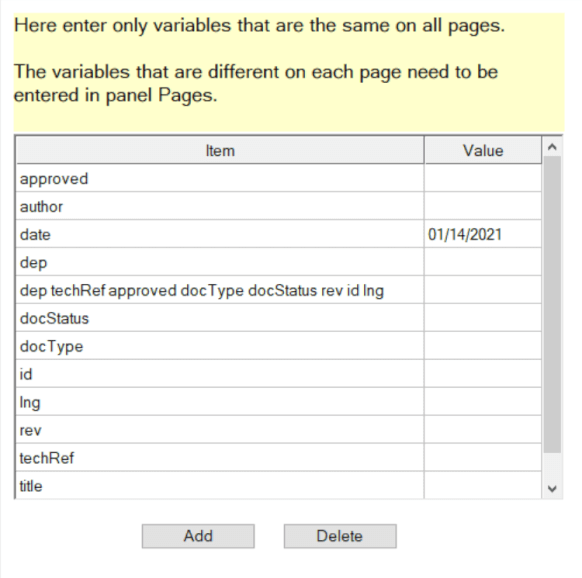The image size is (582, 578).
Task: Click the date value 01/14/2021 cell
Action: coord(483,234)
